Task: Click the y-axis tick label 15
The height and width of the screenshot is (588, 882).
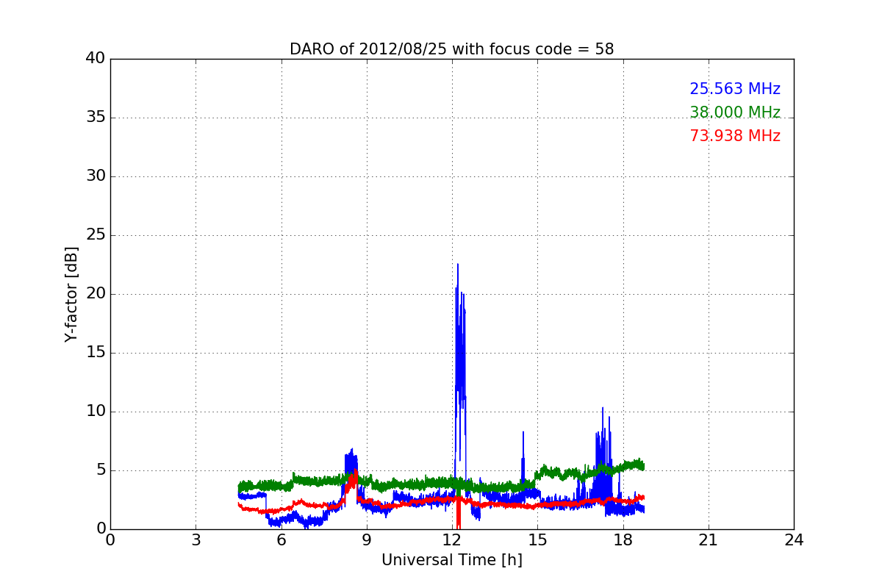Action: [x=96, y=353]
